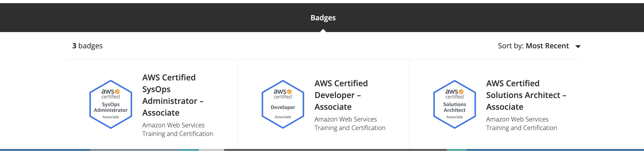Switch to the Badges tab

[323, 18]
